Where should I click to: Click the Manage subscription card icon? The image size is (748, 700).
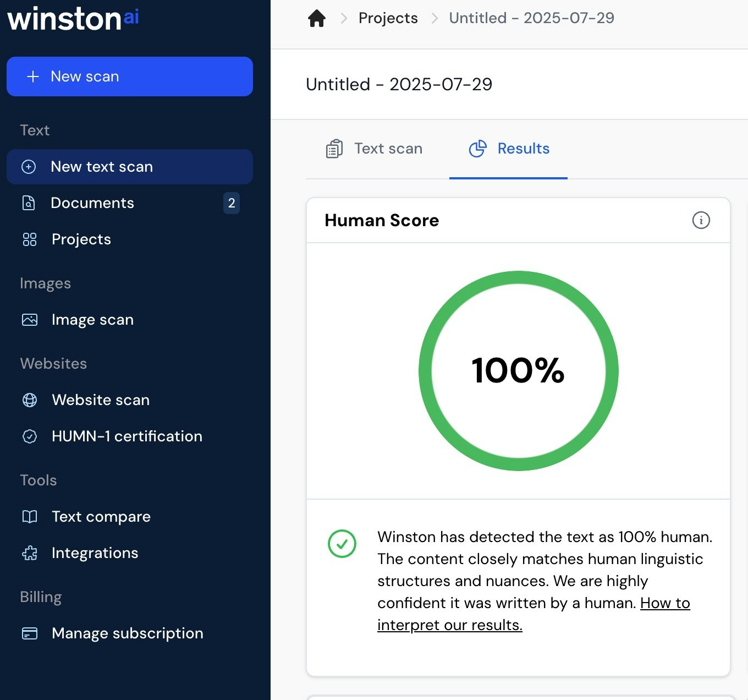click(x=30, y=633)
